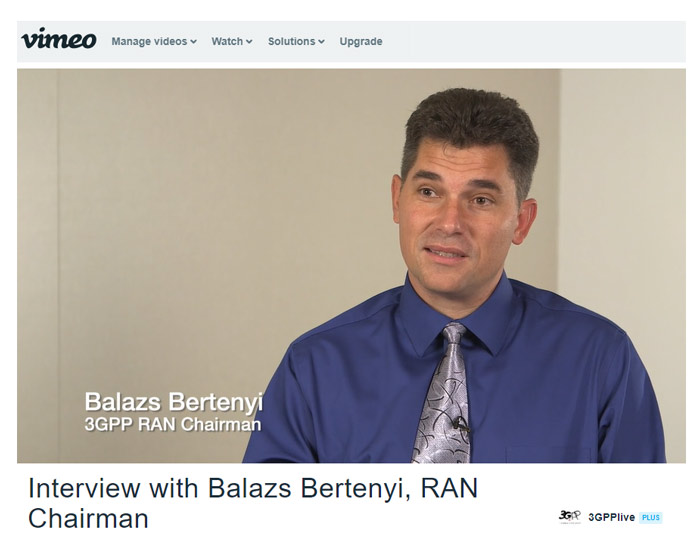Viewport: 700px width, 544px height.
Task: Expand the chevron beside Manage videos
Action: [x=193, y=42]
